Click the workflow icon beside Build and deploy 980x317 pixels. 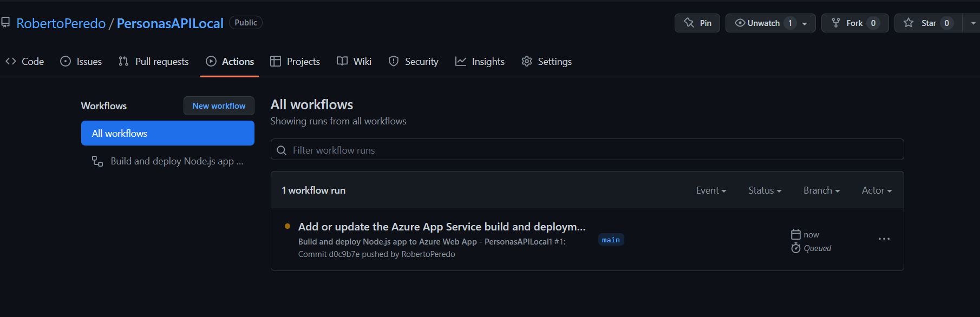[x=97, y=161]
